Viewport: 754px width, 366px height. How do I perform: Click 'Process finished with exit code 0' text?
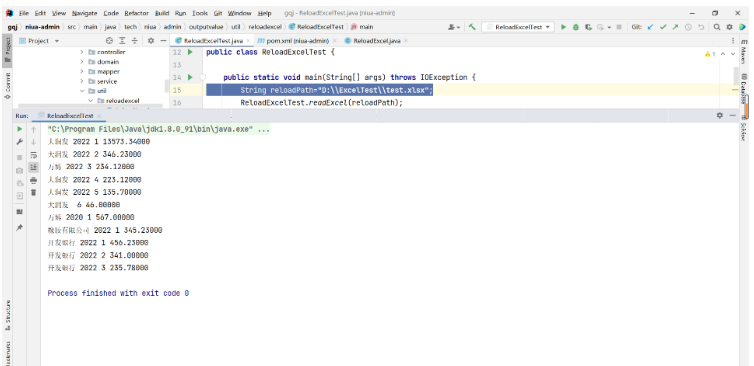118,293
